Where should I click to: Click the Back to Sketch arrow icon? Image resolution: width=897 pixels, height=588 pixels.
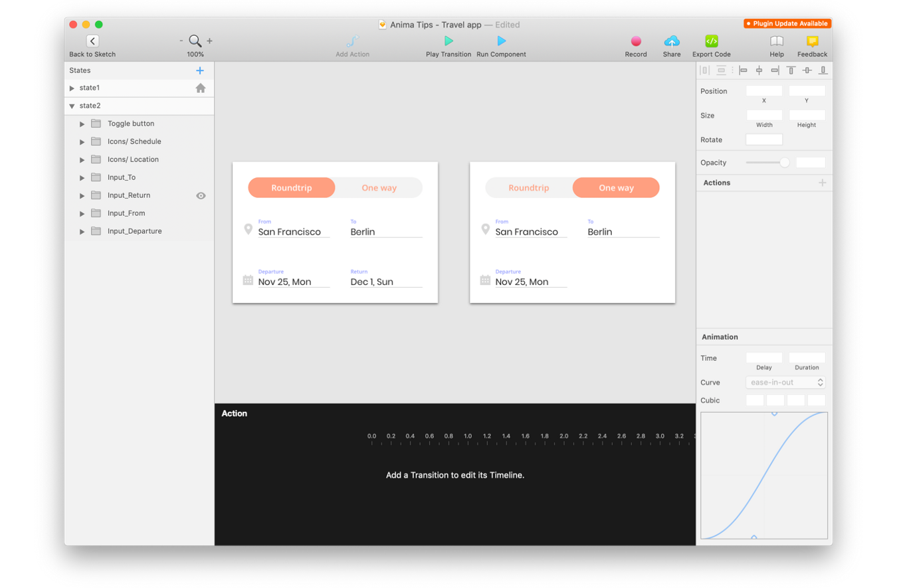point(92,41)
